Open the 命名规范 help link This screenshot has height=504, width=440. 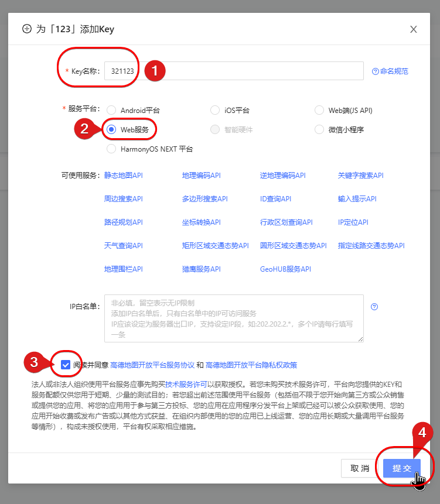(390, 71)
